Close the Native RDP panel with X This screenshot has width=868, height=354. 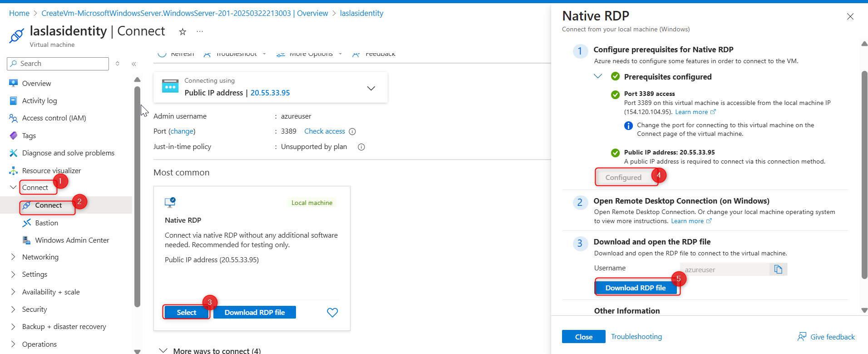tap(850, 16)
